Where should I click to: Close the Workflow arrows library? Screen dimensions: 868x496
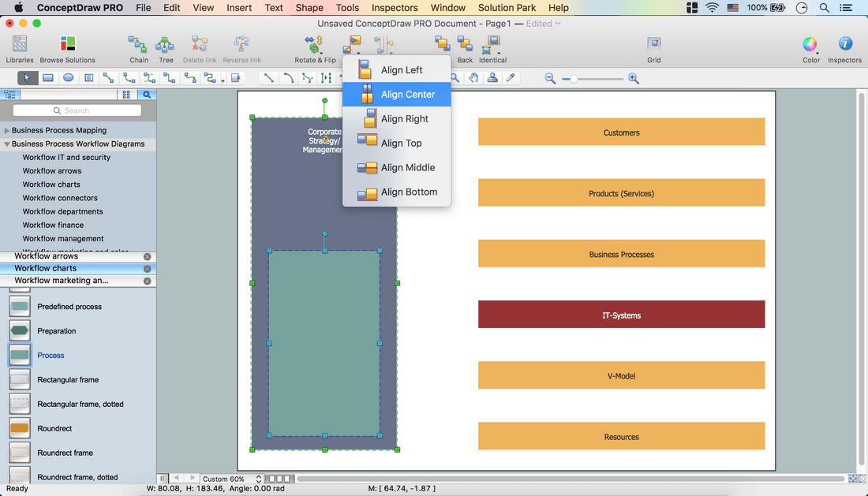click(147, 257)
